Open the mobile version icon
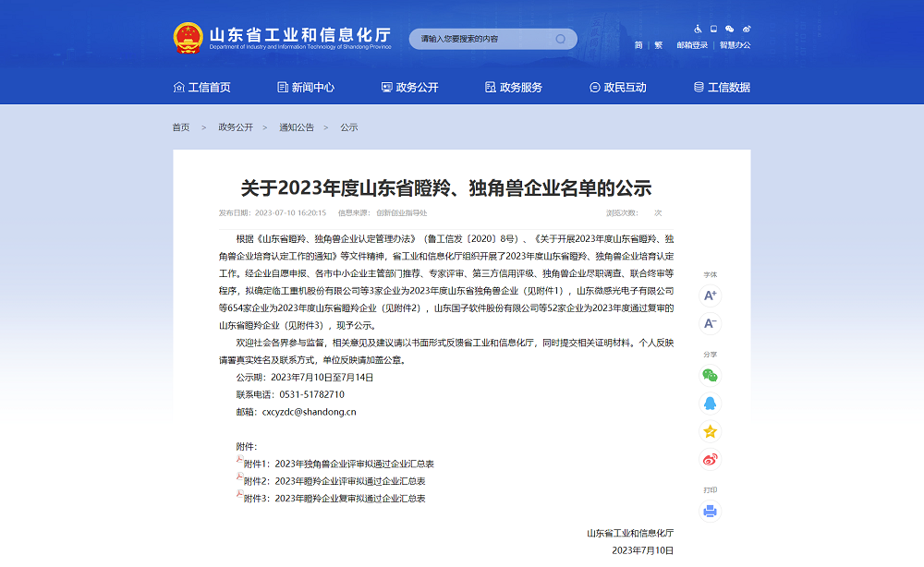 coord(713,29)
